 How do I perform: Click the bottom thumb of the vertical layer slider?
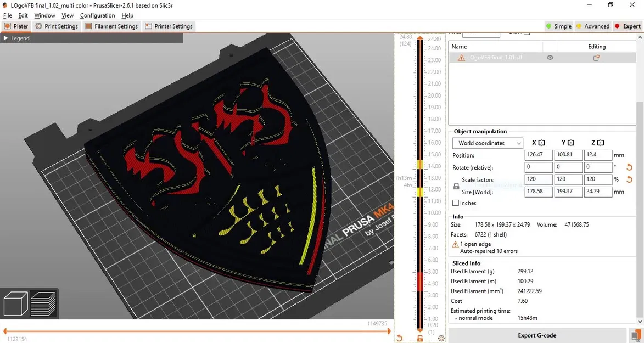coord(420,330)
